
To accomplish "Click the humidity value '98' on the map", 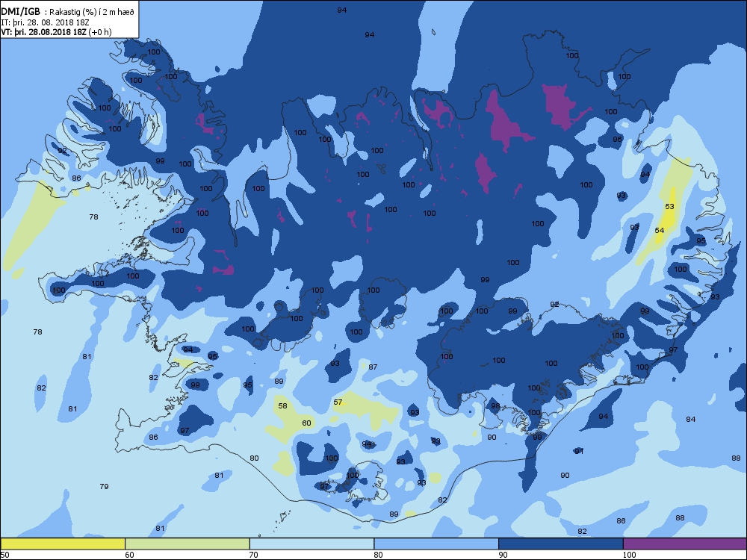I will click(495, 405).
